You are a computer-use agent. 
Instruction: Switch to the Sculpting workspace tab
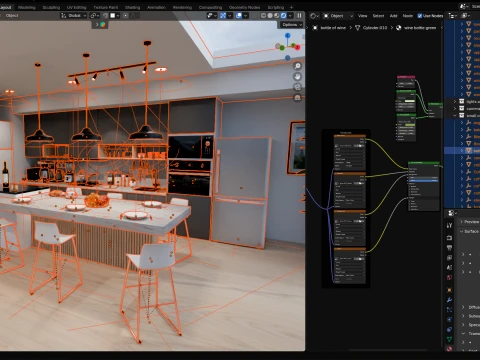[51, 7]
